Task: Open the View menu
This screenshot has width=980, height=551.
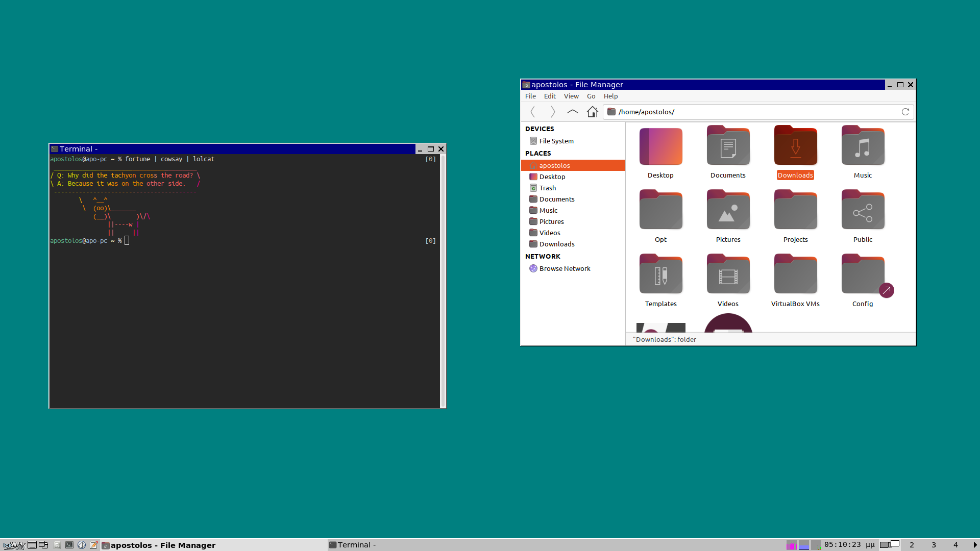Action: (571, 96)
